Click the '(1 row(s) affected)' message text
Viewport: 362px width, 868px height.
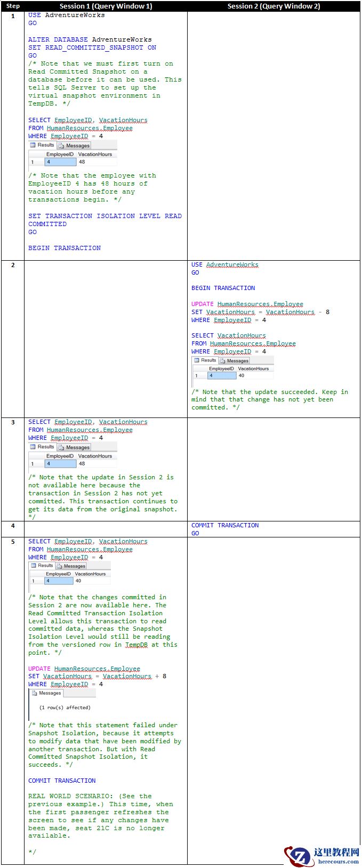coord(65,708)
